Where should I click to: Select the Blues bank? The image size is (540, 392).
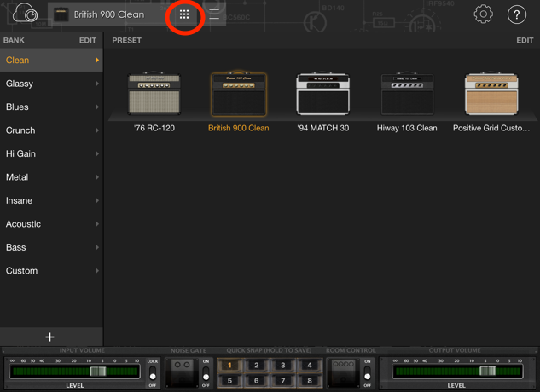pos(51,107)
